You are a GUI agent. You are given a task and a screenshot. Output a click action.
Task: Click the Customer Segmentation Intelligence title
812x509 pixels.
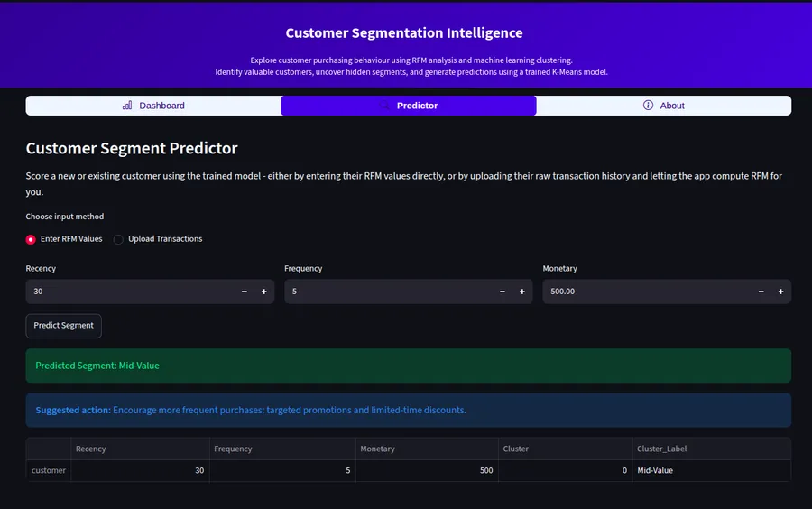tap(404, 33)
